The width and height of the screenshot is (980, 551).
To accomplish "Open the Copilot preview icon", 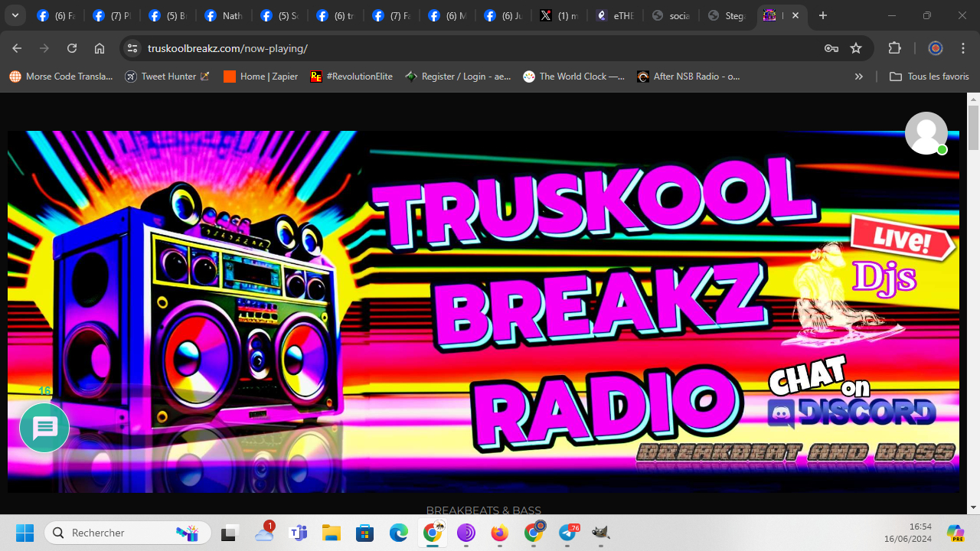I will point(955,533).
